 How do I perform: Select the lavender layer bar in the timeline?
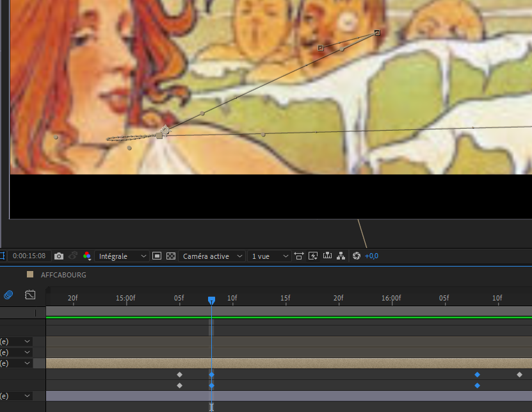289,396
